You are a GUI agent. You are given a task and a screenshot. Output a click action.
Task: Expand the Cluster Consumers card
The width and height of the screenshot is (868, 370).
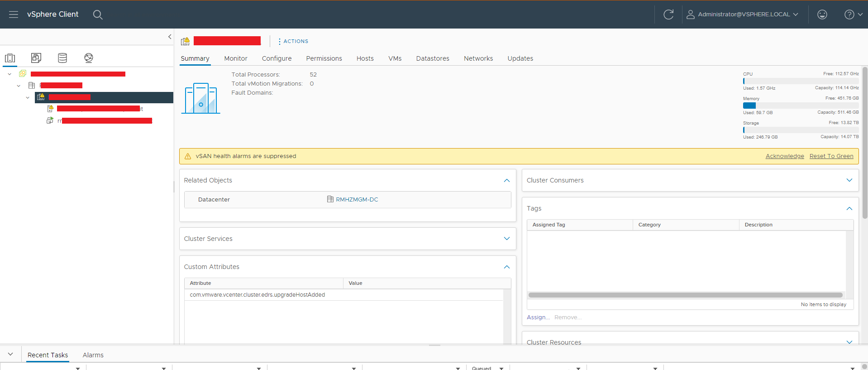[x=849, y=180]
